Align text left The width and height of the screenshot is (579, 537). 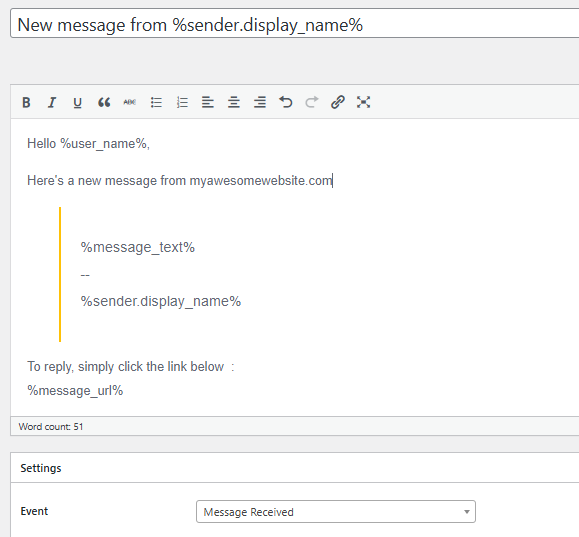point(208,102)
